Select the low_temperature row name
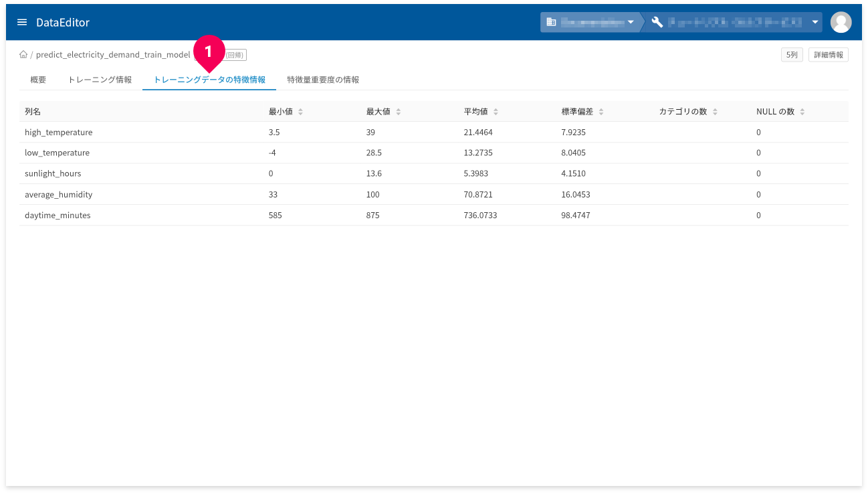The image size is (868, 494). 57,153
